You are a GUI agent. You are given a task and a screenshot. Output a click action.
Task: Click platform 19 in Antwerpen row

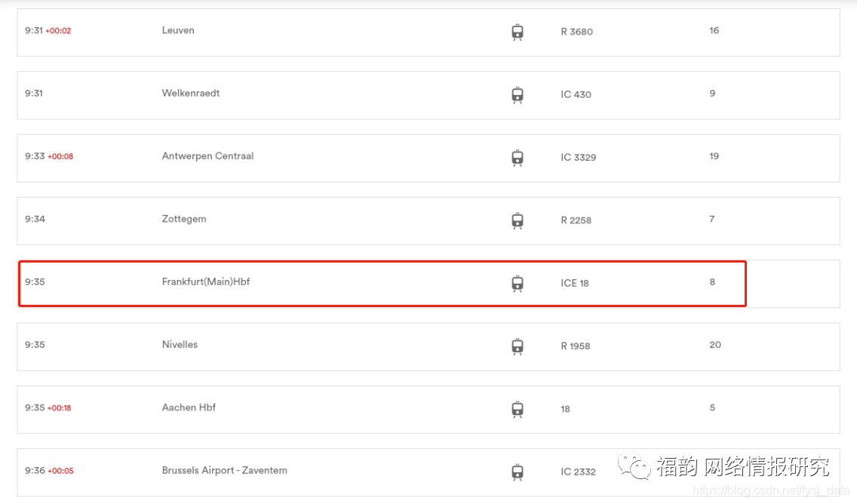[714, 156]
